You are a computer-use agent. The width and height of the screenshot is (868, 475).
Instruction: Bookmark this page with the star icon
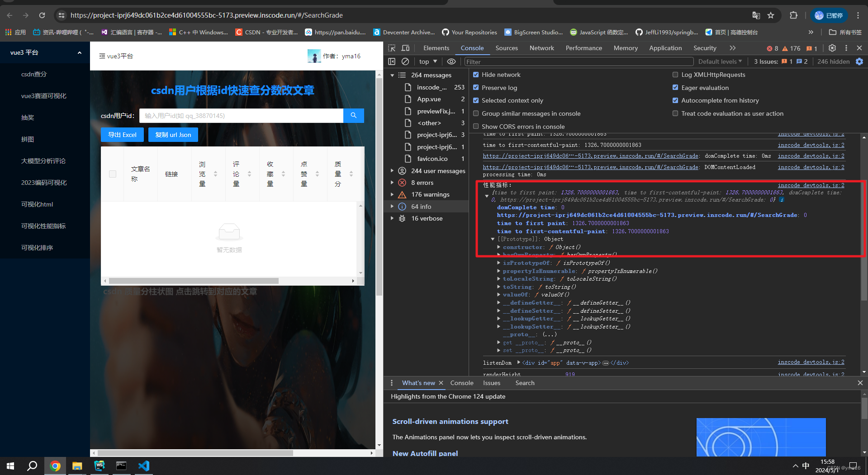(x=771, y=15)
